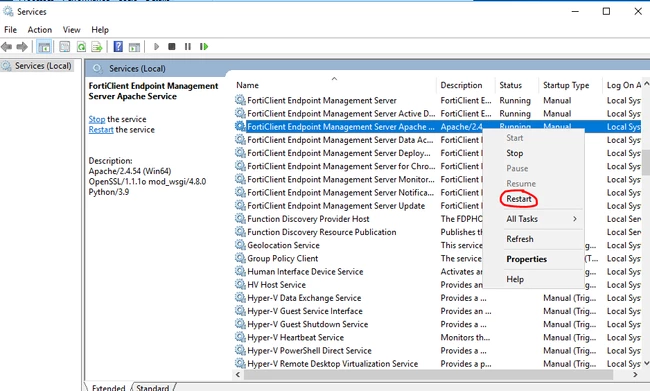650x391 pixels.
Task: Click gear icon of Geolocation Service row
Action: tap(240, 245)
